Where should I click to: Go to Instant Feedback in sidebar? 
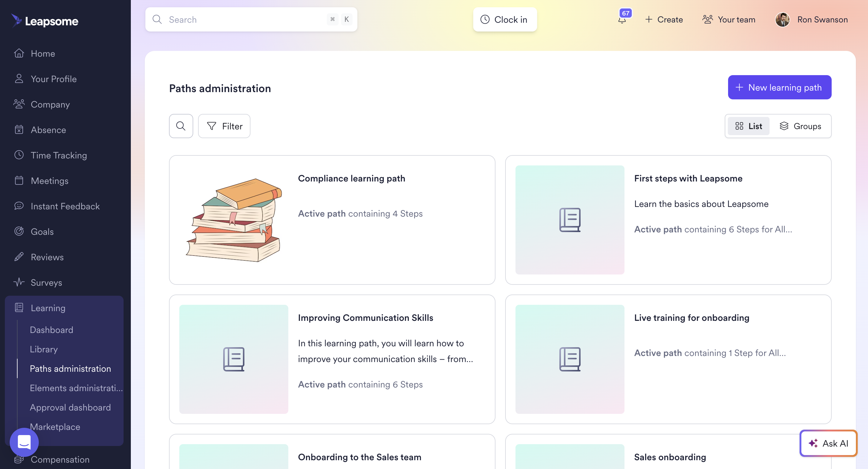pos(65,206)
